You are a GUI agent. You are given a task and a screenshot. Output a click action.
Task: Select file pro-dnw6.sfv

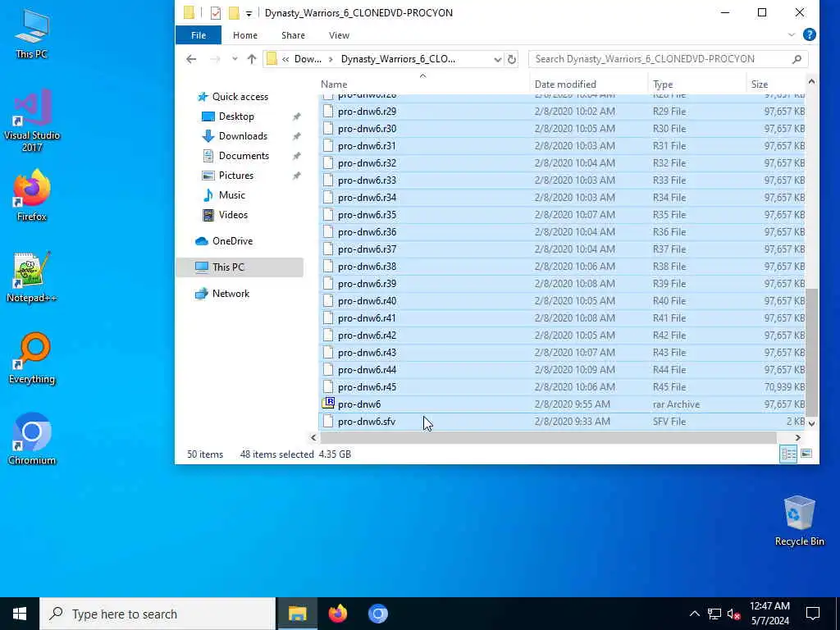click(561, 421)
